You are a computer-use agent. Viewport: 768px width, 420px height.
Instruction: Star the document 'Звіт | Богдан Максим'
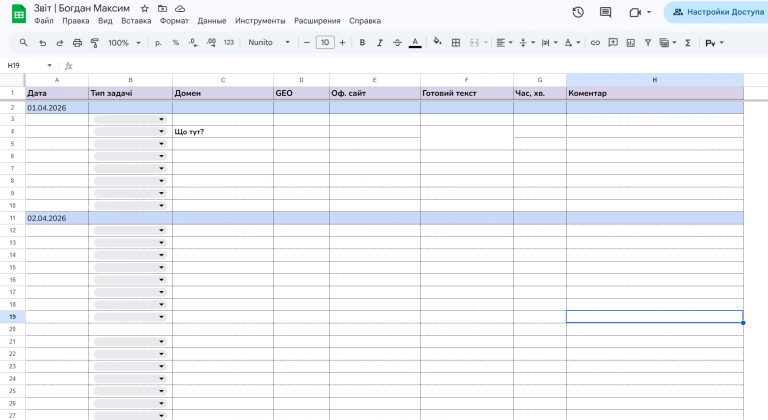144,9
